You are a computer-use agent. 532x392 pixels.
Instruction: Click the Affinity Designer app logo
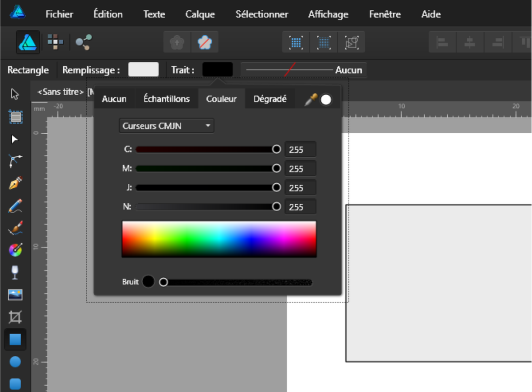pos(18,13)
